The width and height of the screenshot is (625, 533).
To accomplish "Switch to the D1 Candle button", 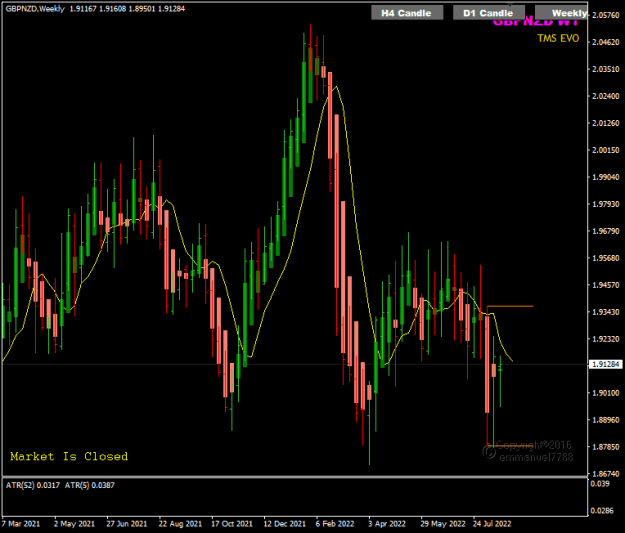I will [489, 13].
